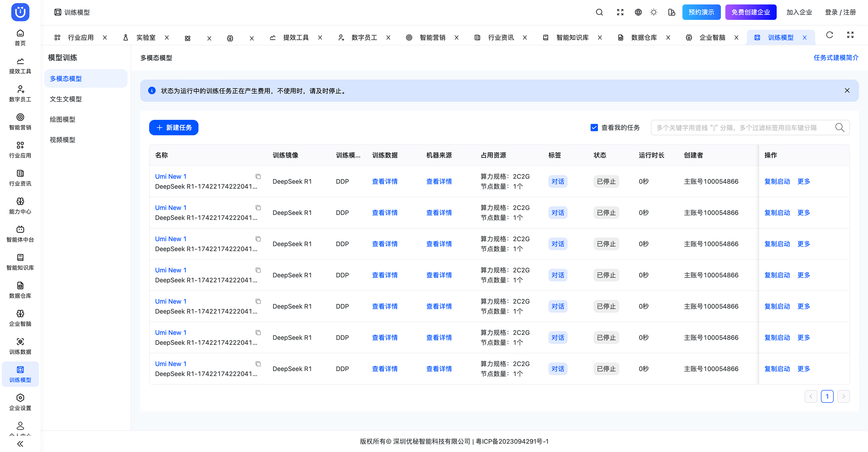The width and height of the screenshot is (868, 452).
Task: Open 任务式建模简介 link
Action: [836, 58]
